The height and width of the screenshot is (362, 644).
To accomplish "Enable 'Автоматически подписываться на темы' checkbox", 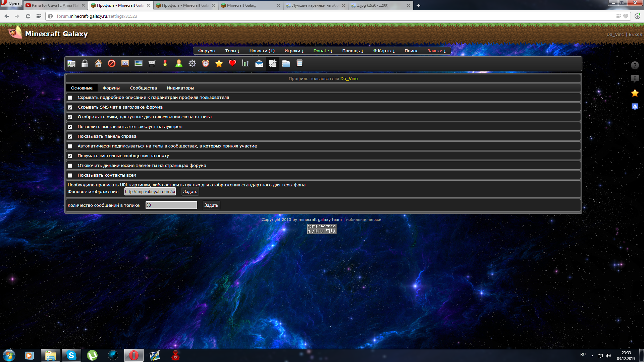I will tap(70, 146).
